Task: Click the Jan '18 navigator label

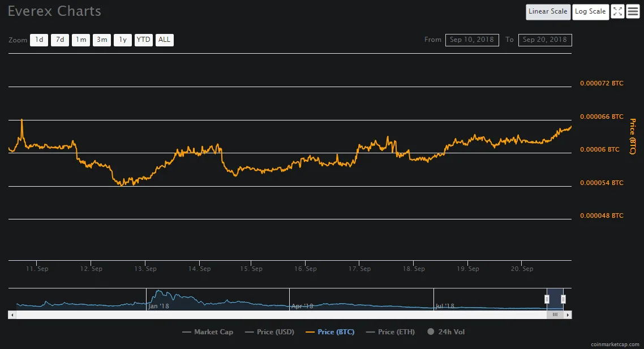Action: point(158,307)
